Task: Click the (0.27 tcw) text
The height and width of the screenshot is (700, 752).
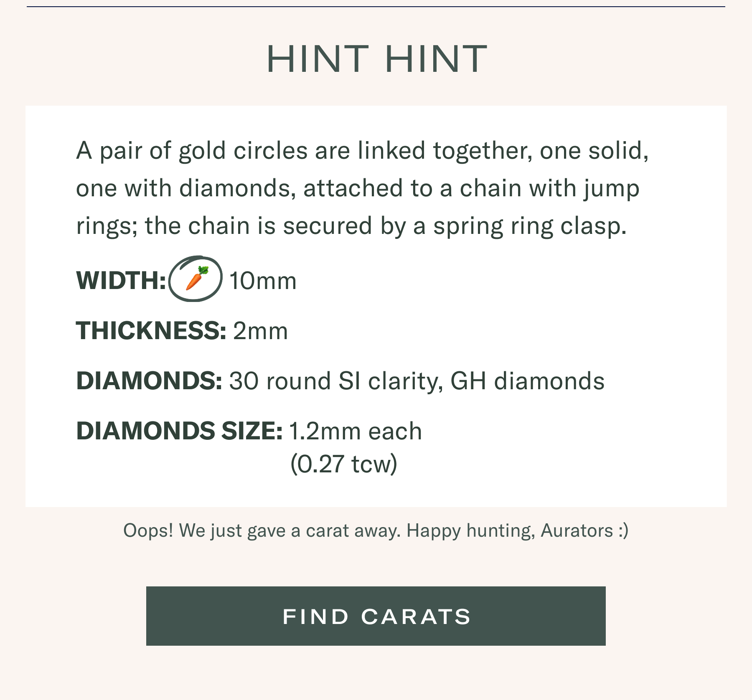Action: [343, 464]
